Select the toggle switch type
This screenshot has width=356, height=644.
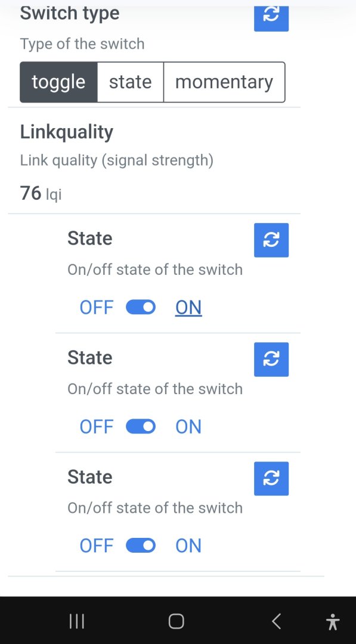pyautogui.click(x=58, y=82)
